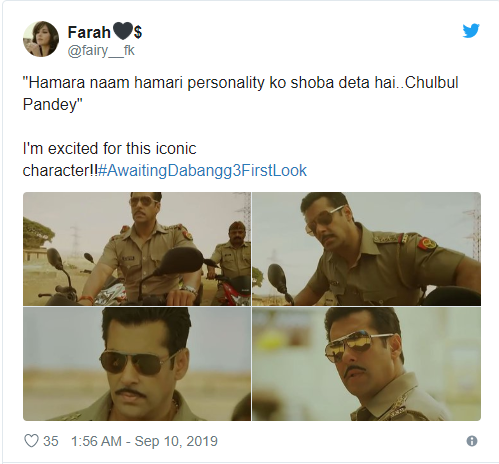Image resolution: width=499 pixels, height=464 pixels.
Task: View top-left photo of officer on motorcycle
Action: pos(137,249)
